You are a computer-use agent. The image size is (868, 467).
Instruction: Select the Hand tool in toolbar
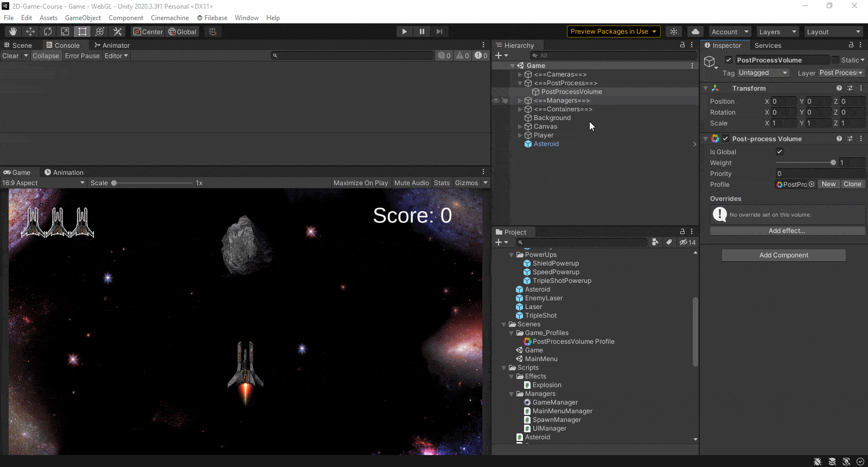click(x=13, y=31)
